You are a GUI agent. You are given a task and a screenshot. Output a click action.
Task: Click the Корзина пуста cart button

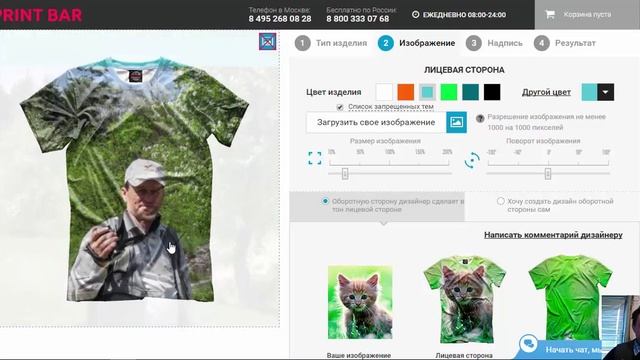(587, 15)
